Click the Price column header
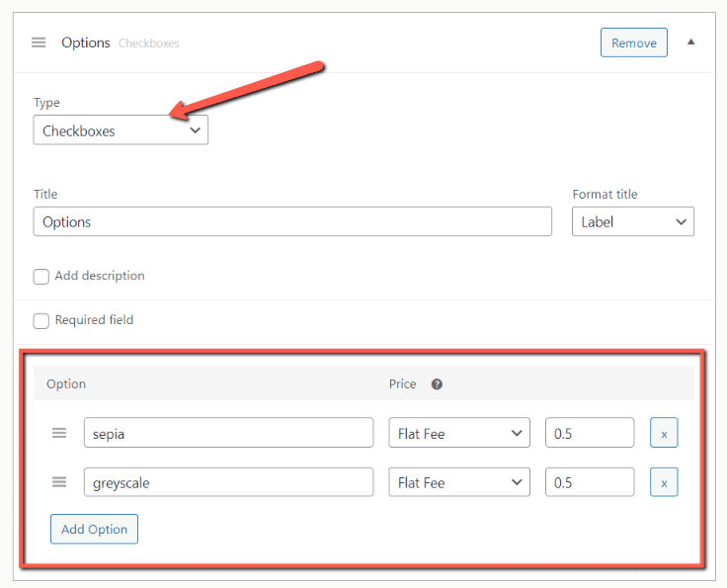The width and height of the screenshot is (727, 588). (x=402, y=384)
